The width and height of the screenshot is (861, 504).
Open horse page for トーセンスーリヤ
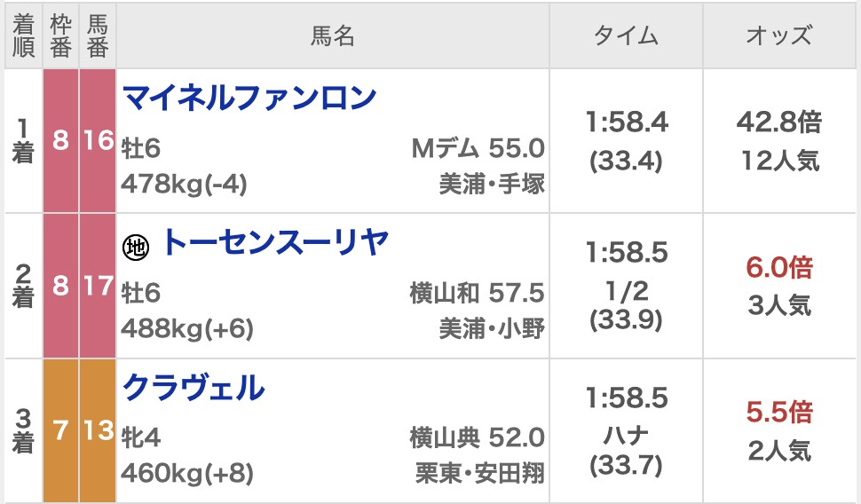point(276,243)
